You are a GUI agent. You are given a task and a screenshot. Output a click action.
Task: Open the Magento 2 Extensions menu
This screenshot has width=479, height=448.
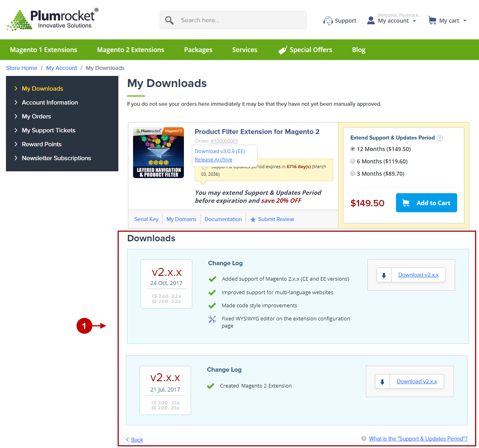[x=131, y=50]
